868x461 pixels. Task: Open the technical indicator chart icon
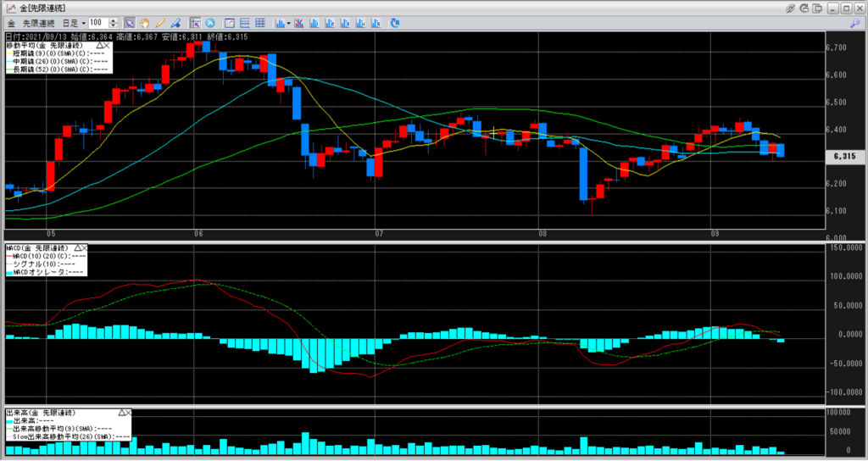coord(280,23)
